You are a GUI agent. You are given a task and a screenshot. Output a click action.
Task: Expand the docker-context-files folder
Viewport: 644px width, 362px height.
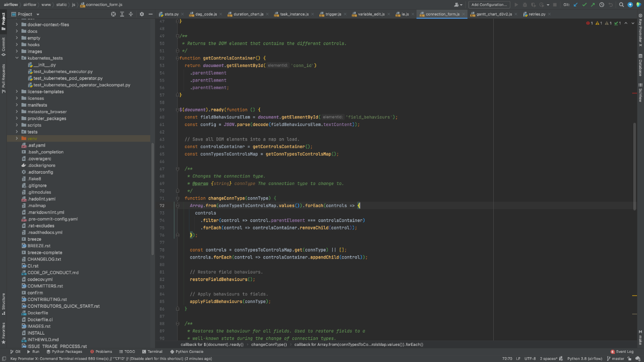[17, 25]
